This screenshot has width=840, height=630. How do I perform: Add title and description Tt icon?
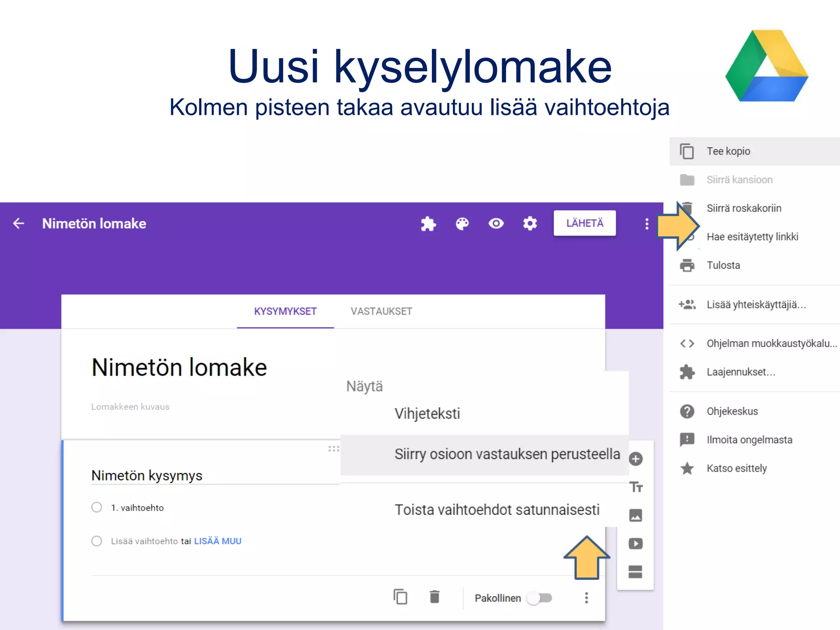tap(636, 487)
